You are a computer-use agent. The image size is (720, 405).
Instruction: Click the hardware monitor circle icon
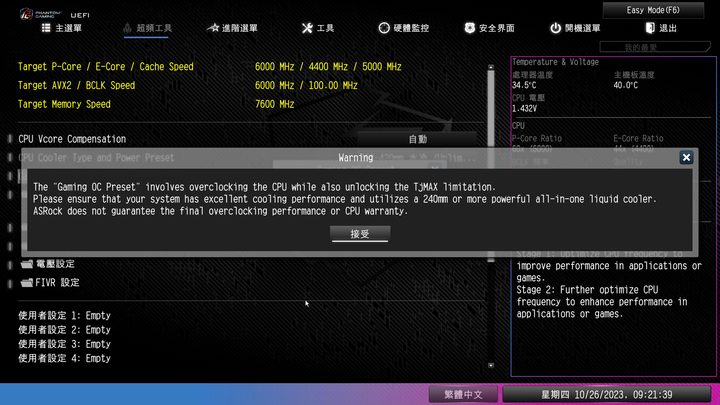click(384, 28)
